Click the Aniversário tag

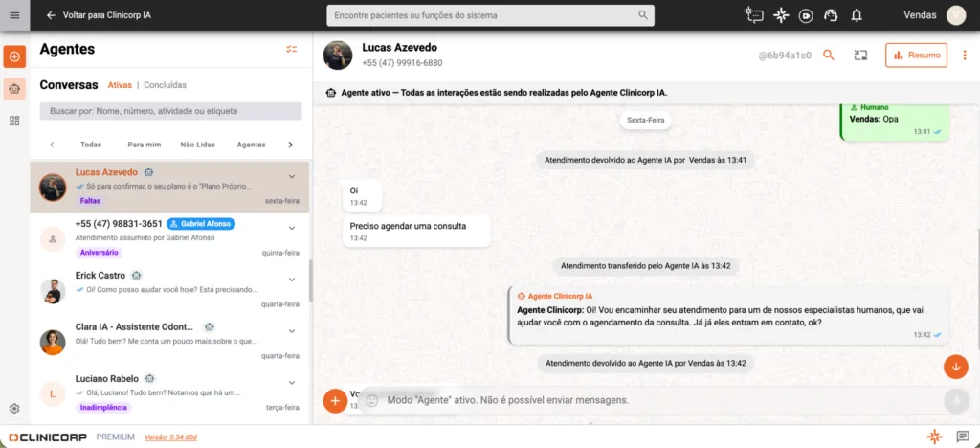(x=100, y=253)
